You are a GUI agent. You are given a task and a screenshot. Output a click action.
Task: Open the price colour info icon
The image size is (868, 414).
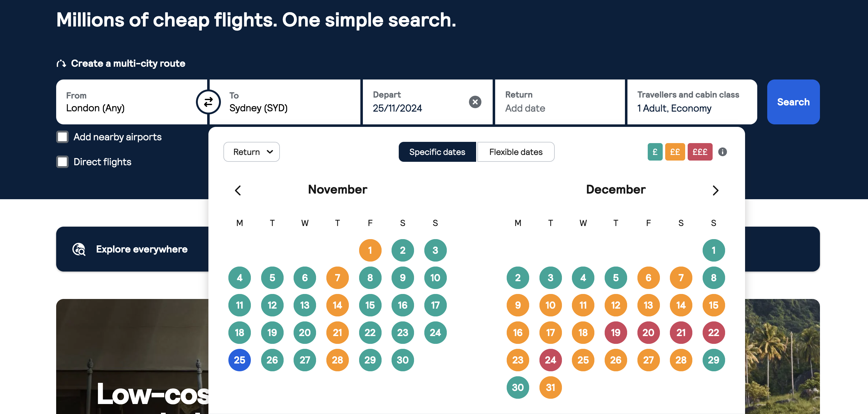click(x=722, y=152)
